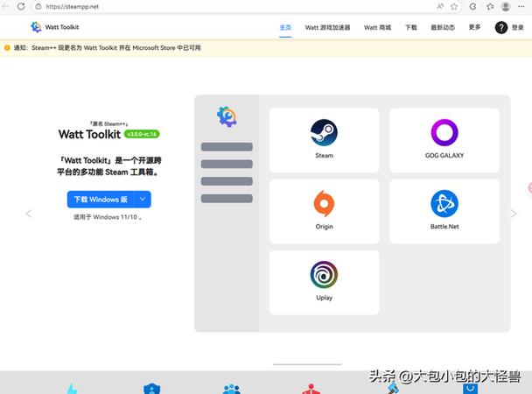Image resolution: width=532 pixels, height=394 pixels.
Task: Select the GOG GALAXY card icon
Action: pos(444,133)
